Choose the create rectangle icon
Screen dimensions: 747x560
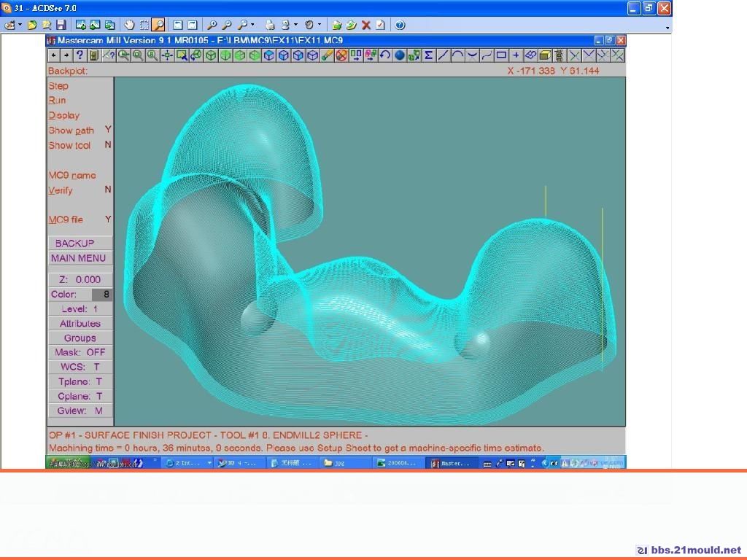pyautogui.click(x=501, y=55)
